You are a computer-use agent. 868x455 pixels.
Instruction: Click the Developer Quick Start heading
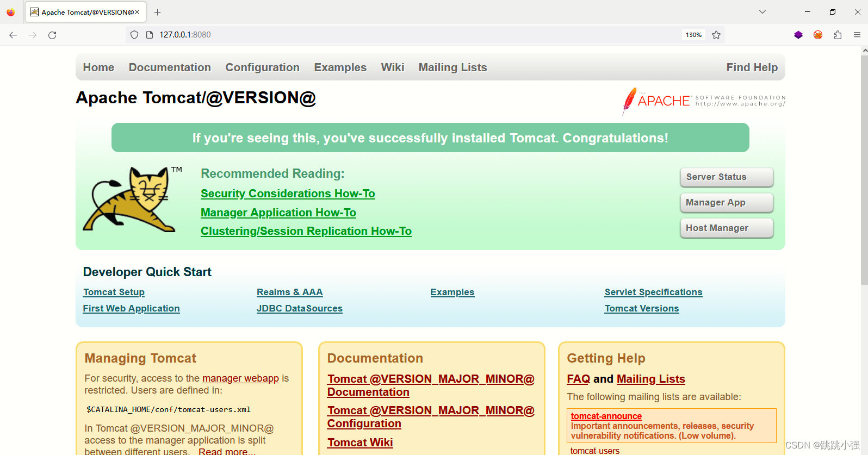coord(147,272)
